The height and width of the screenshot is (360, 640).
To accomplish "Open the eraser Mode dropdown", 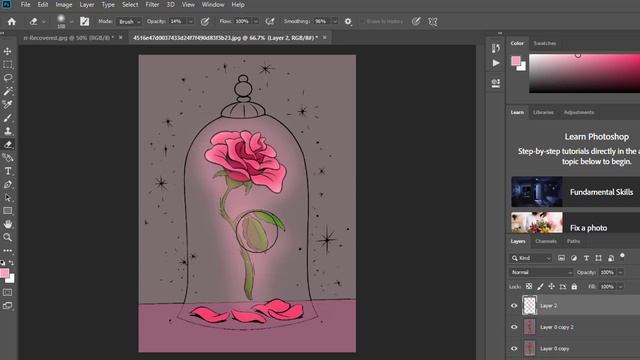I will pos(129,22).
